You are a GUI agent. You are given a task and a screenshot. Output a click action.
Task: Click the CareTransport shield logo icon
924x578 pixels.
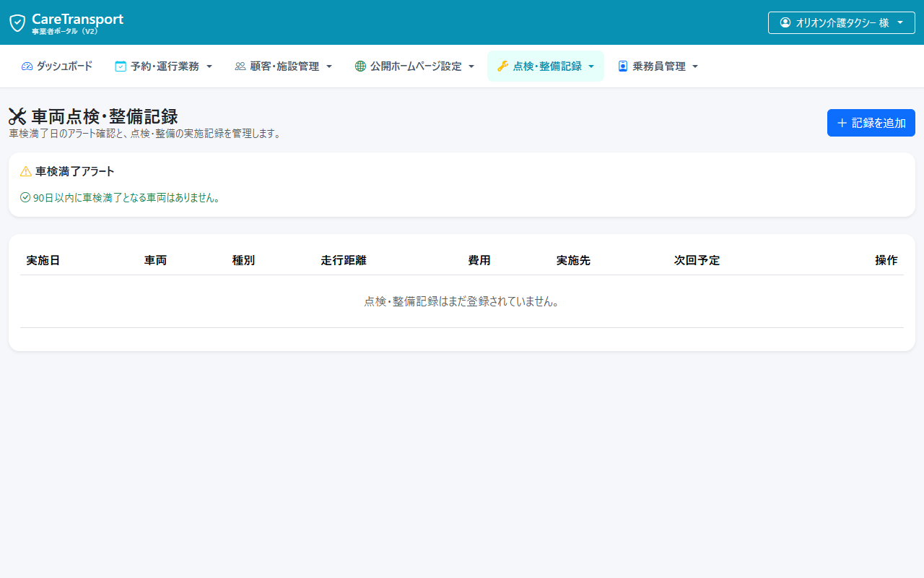pyautogui.click(x=17, y=23)
